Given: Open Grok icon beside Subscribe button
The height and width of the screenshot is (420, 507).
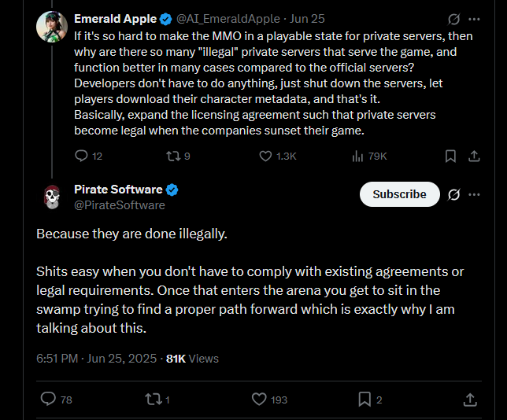Looking at the screenshot, I should click(454, 194).
